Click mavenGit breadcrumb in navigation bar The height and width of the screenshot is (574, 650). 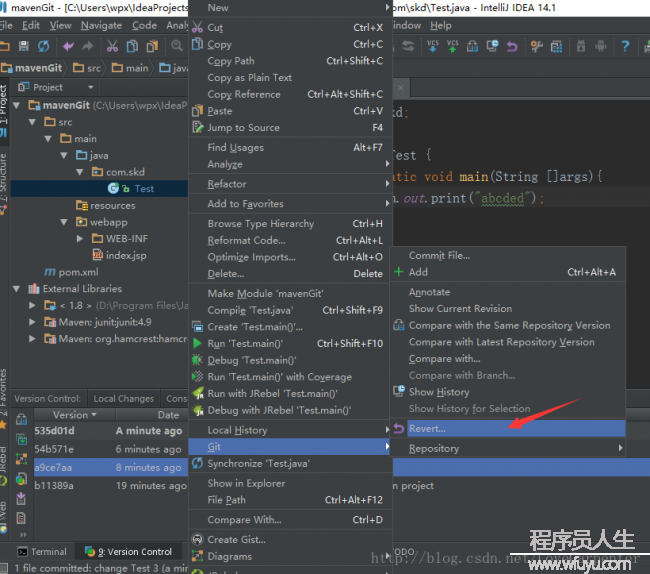pos(32,68)
